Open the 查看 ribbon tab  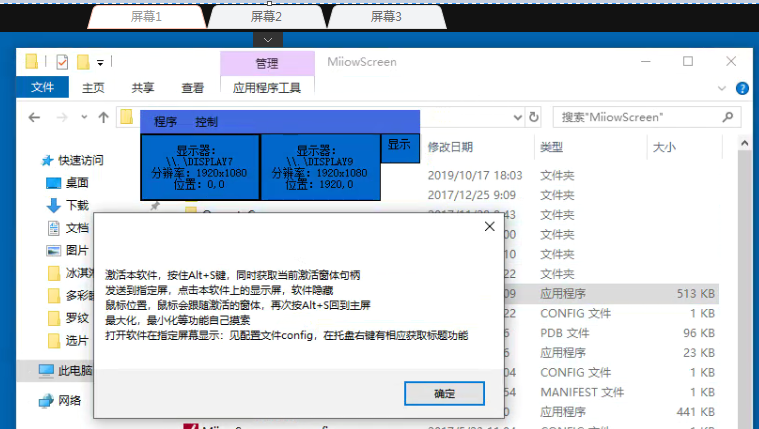(192, 88)
